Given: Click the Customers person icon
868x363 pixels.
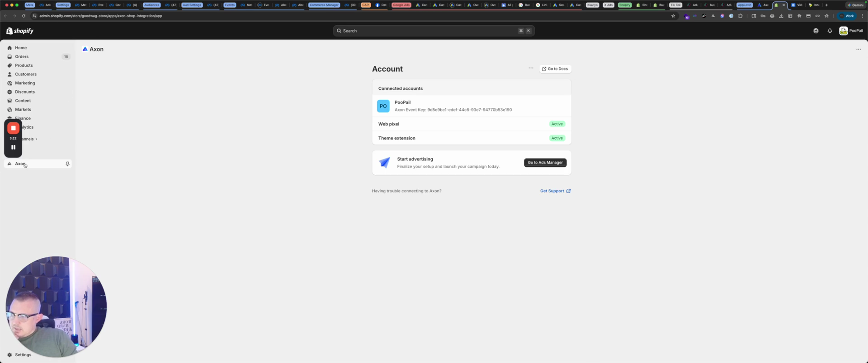Looking at the screenshot, I should pyautogui.click(x=9, y=74).
